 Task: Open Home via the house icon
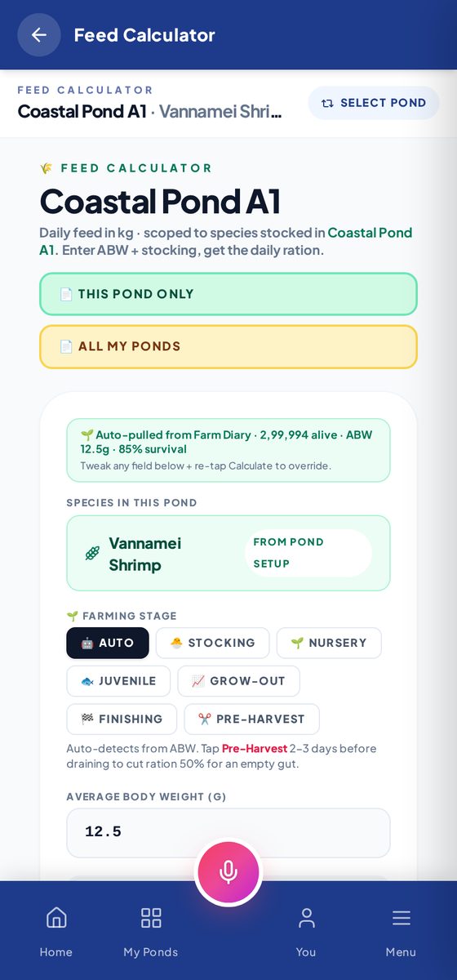point(56,918)
